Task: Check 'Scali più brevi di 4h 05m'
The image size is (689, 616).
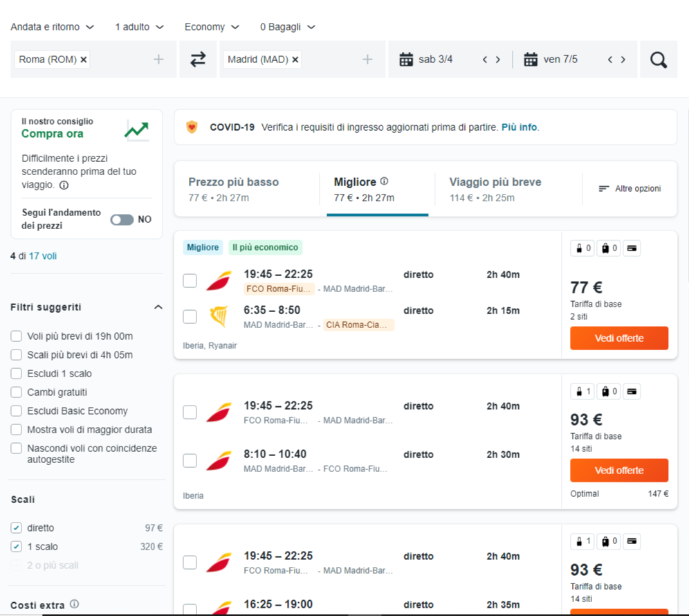Action: tap(17, 355)
